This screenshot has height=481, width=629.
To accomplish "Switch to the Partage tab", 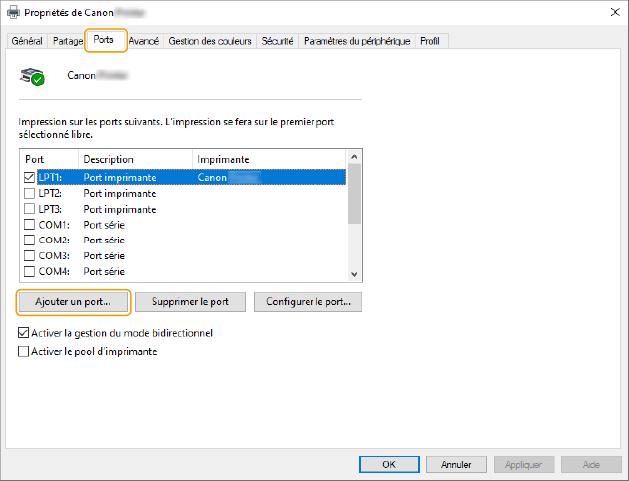I will click(67, 41).
